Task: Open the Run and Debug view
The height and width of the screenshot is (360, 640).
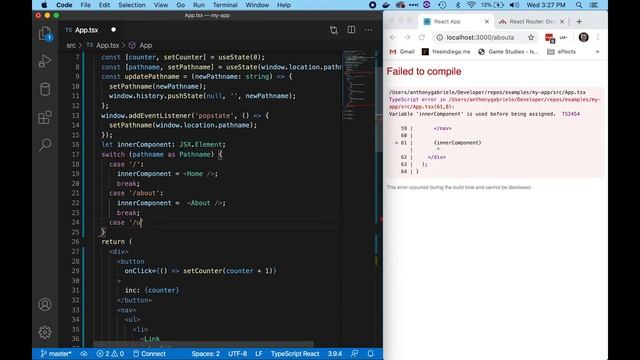Action: coord(45,62)
